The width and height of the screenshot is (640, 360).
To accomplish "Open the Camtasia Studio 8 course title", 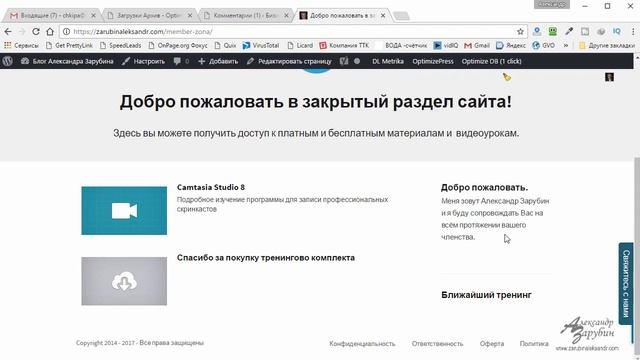I will pyautogui.click(x=211, y=187).
